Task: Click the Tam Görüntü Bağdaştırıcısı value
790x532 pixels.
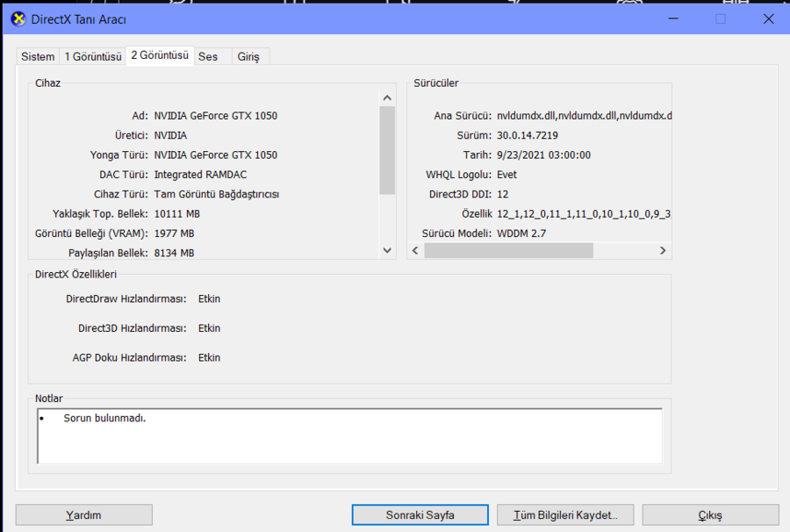Action: [217, 194]
